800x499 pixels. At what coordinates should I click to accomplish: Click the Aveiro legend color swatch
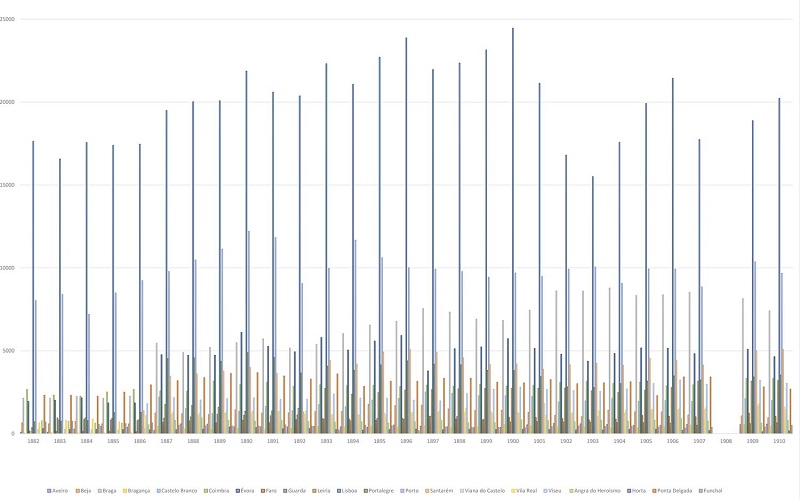[49, 491]
